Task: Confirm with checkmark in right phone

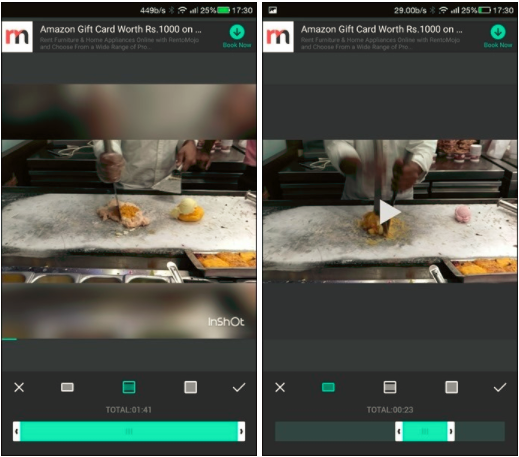Action: point(500,387)
